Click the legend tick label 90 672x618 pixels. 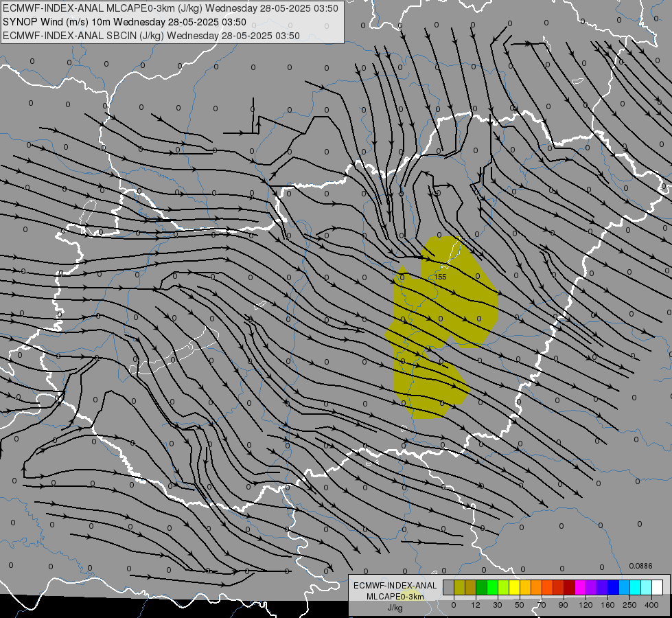(x=564, y=605)
